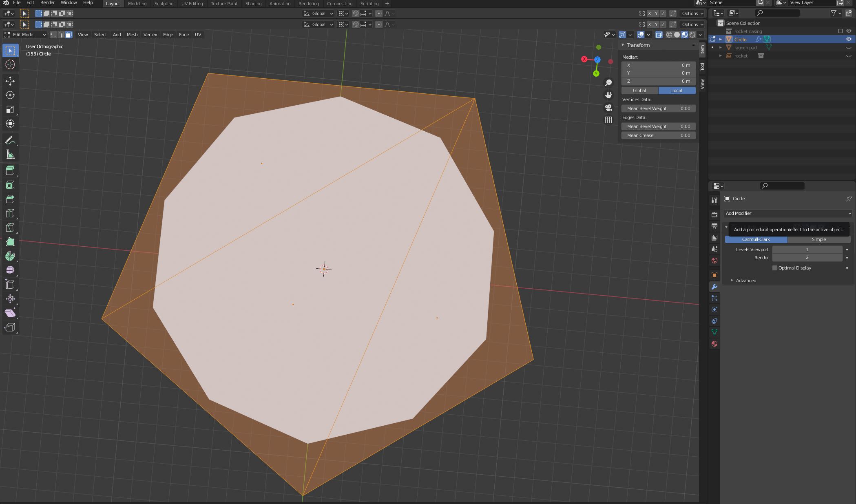Click the Mean Crease slider field
The height and width of the screenshot is (504, 856).
[x=658, y=135]
